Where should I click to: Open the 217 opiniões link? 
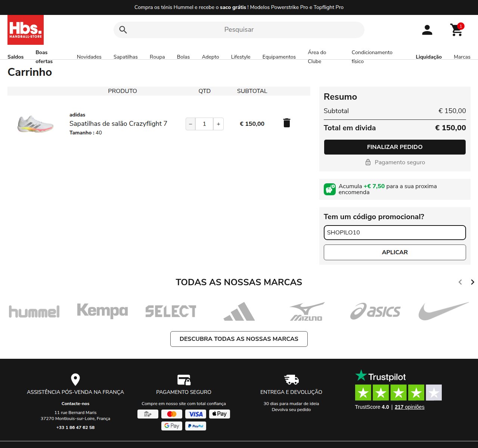[x=410, y=407]
